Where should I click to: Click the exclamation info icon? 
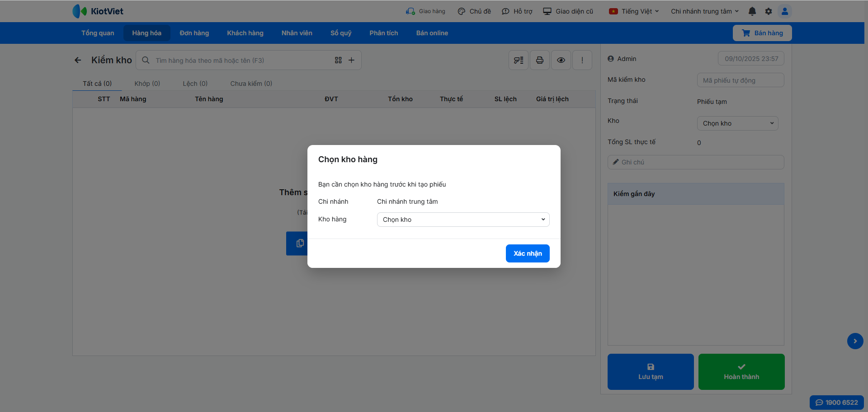click(x=582, y=60)
